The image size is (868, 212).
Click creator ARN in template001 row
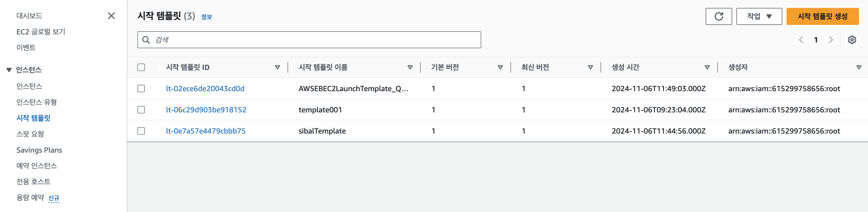[x=784, y=110]
